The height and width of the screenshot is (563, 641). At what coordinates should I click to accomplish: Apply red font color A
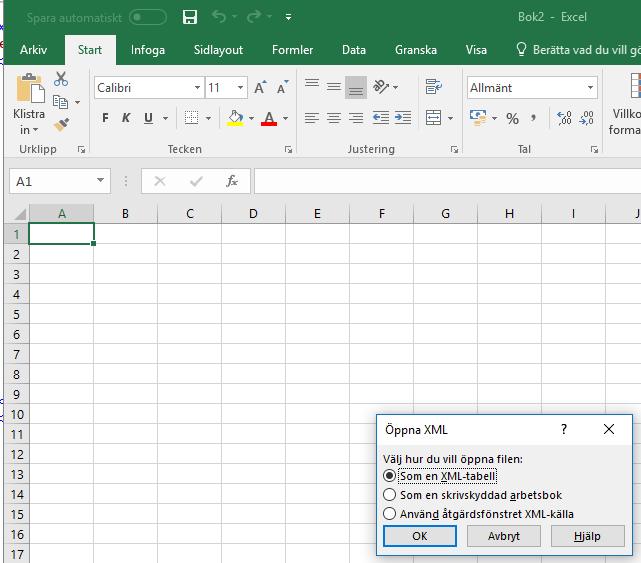click(x=269, y=118)
